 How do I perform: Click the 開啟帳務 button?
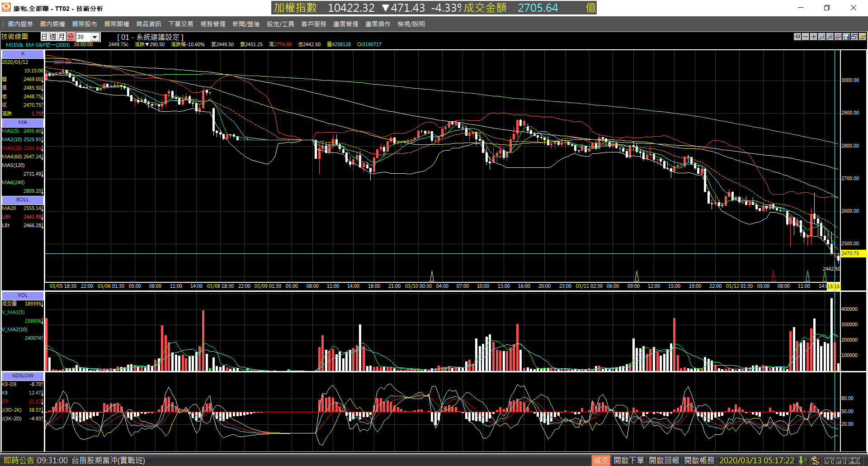[x=699, y=461]
